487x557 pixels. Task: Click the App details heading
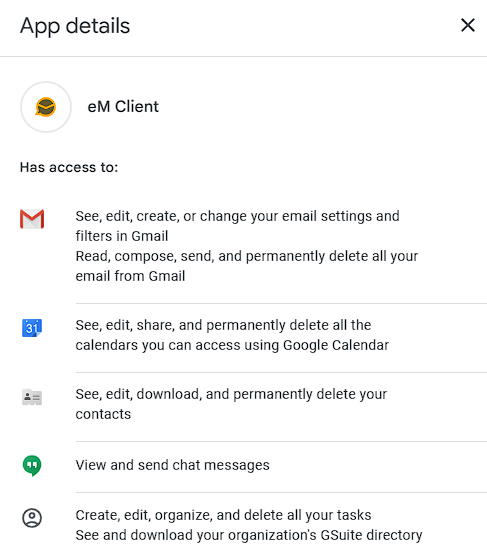(x=75, y=26)
